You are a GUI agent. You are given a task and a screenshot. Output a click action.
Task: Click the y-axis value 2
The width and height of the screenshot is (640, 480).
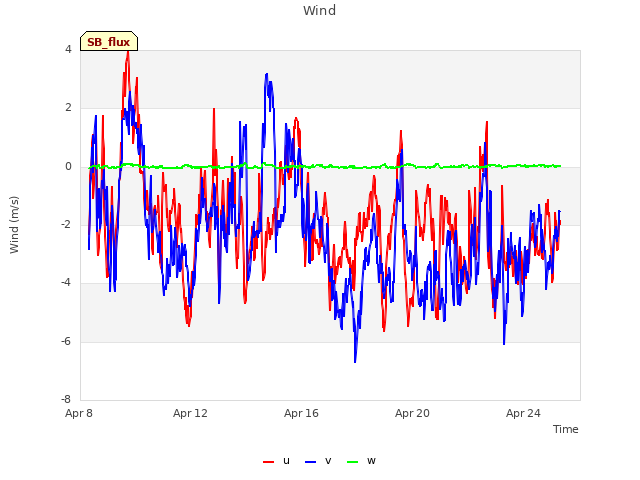(68, 108)
